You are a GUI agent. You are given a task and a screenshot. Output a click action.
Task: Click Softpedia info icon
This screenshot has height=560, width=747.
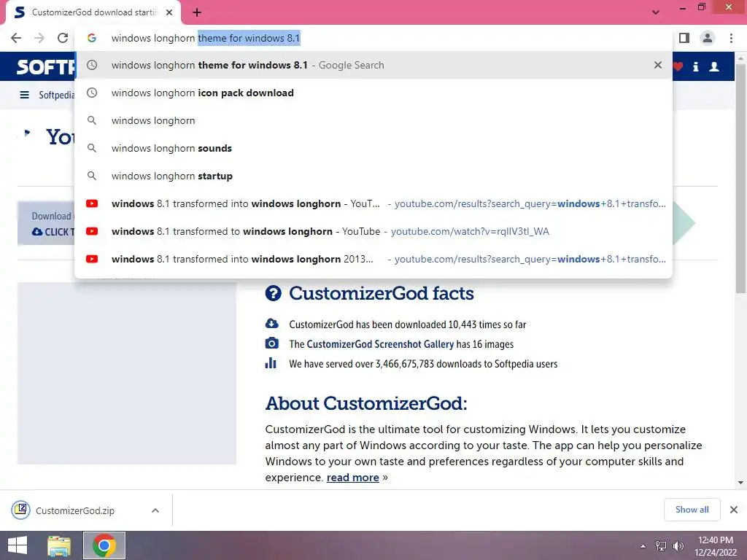pyautogui.click(x=695, y=66)
